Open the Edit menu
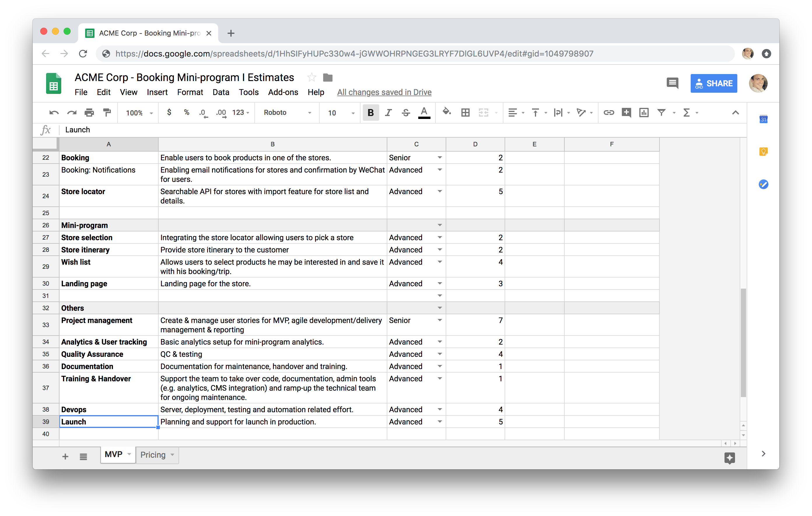The image size is (812, 516). tap(104, 92)
